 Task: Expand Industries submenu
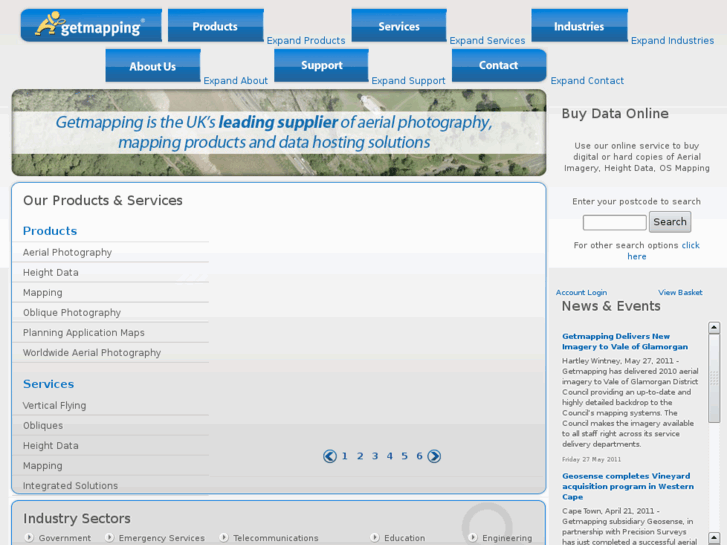(672, 40)
